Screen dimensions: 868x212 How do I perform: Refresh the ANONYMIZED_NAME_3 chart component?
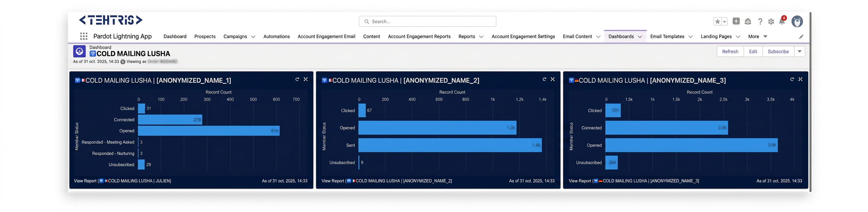792,79
